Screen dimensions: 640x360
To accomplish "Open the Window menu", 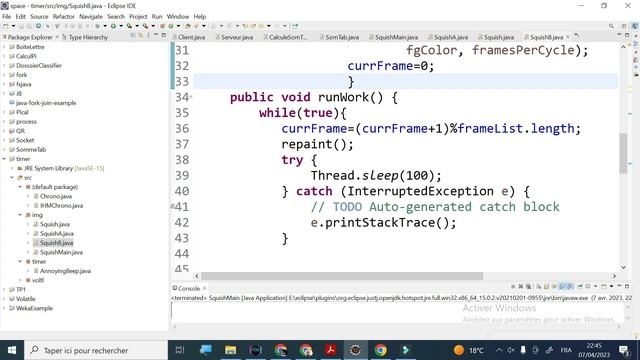I will (178, 17).
